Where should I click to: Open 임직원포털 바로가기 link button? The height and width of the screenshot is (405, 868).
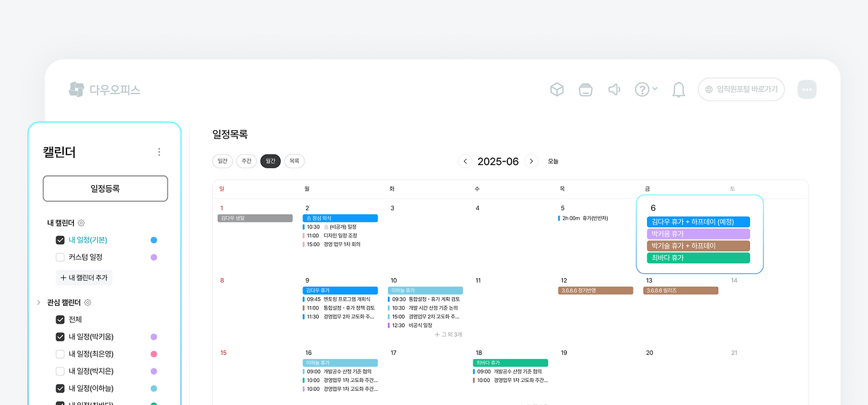pos(741,90)
